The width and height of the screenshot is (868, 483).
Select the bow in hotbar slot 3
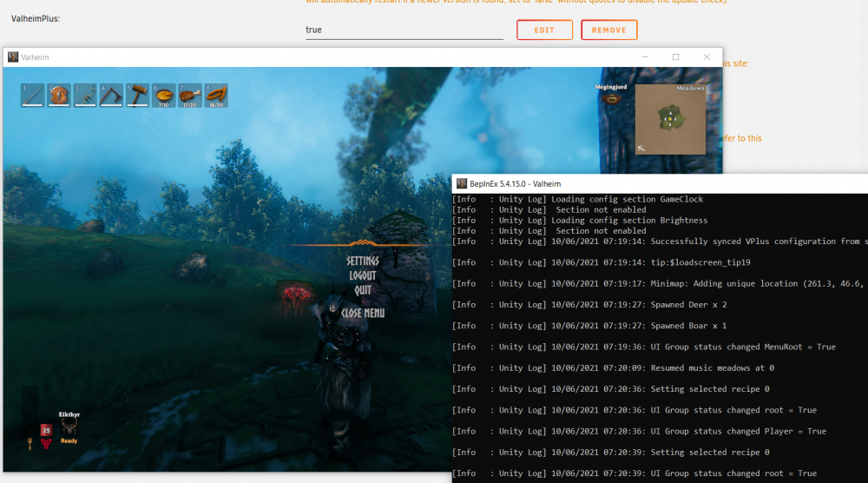pos(85,96)
